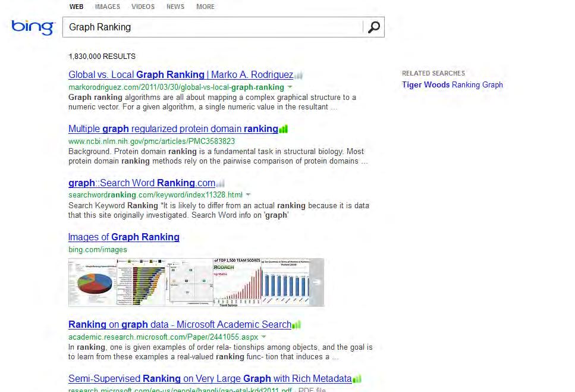Click green bars icon beside Semi-Supervised Ranking result

point(357,379)
